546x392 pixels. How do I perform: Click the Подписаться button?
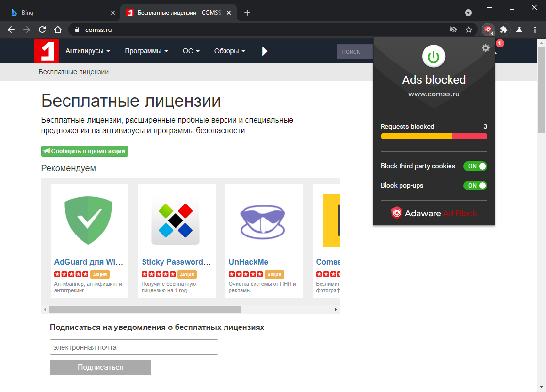100,367
